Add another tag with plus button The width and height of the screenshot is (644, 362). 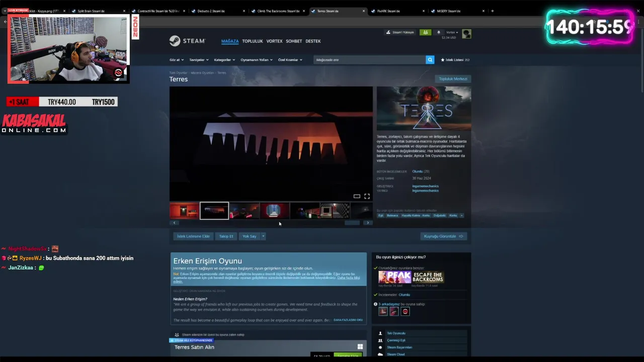pyautogui.click(x=461, y=215)
